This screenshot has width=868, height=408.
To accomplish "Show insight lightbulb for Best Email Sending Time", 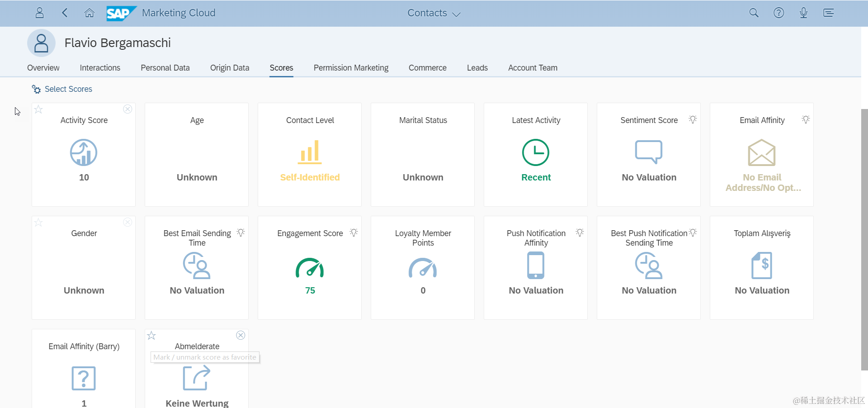I will [241, 232].
